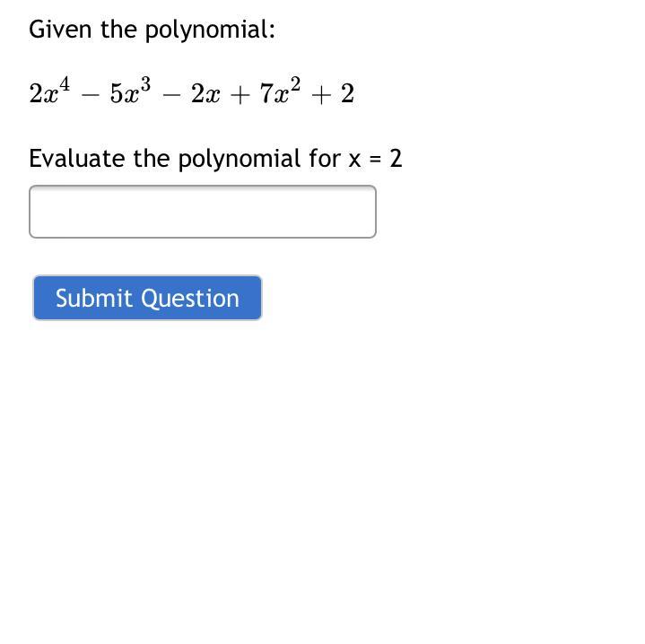Click the exponent 4 superscript
This screenshot has height=644, width=645.
tap(64, 85)
